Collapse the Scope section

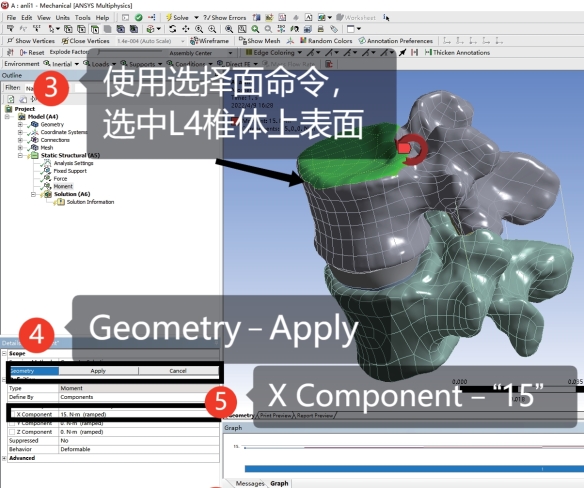pos(4,353)
